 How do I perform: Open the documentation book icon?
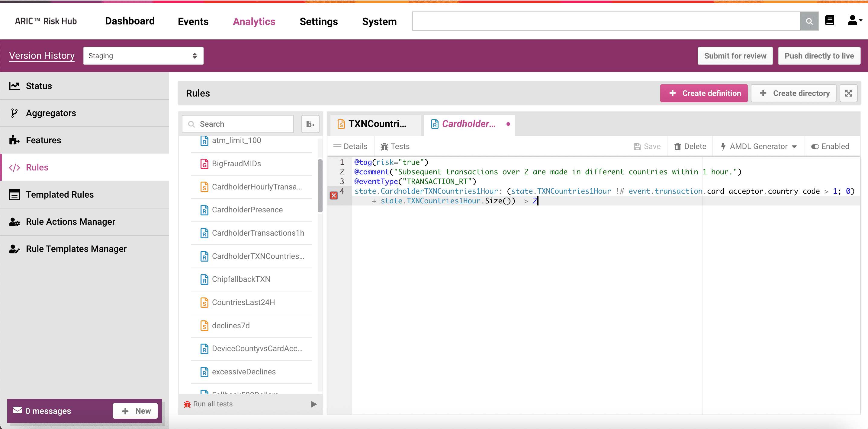829,21
